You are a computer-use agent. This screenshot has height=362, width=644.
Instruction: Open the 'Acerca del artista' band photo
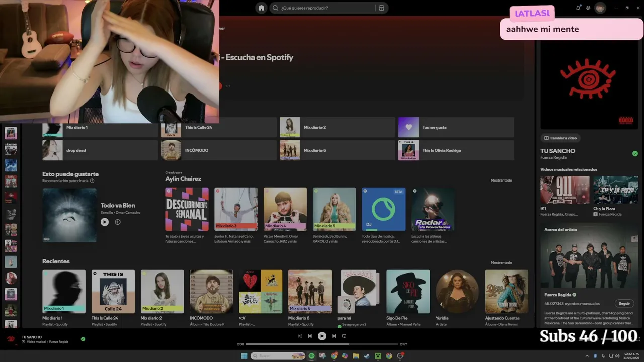pyautogui.click(x=589, y=255)
